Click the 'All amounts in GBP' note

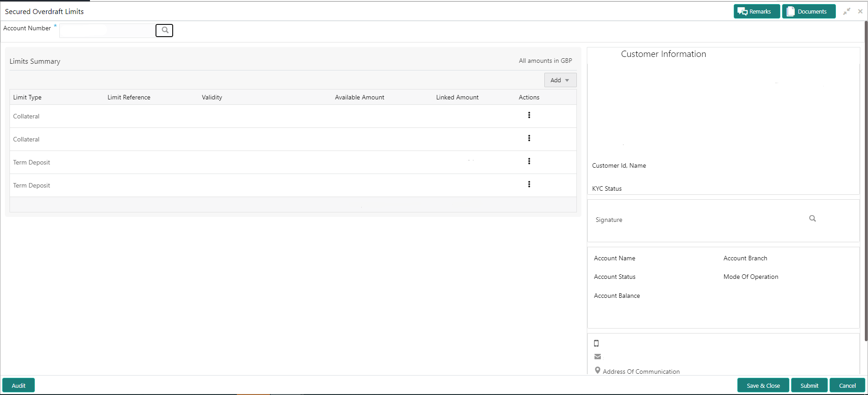545,61
